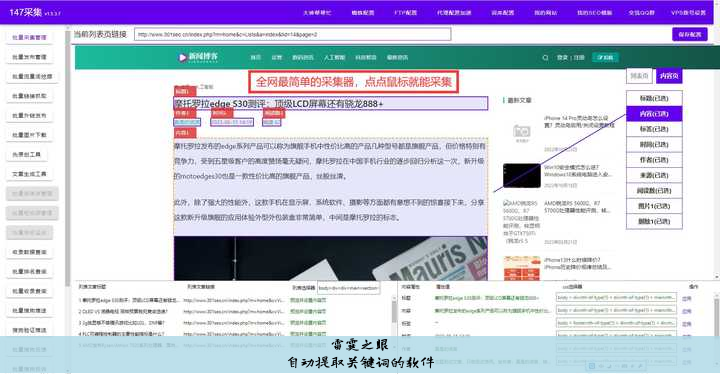Open the 代理配置加速 top menu item
This screenshot has width=720, height=374.
(x=454, y=13)
